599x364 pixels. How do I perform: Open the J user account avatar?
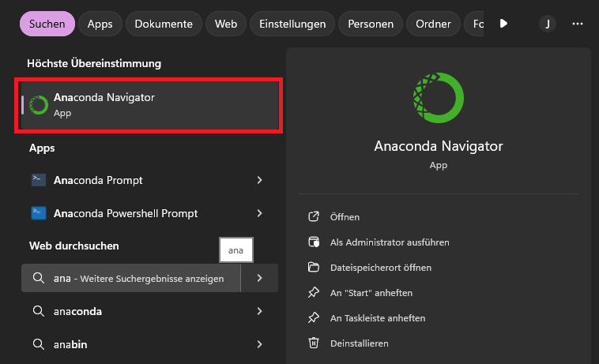548,24
